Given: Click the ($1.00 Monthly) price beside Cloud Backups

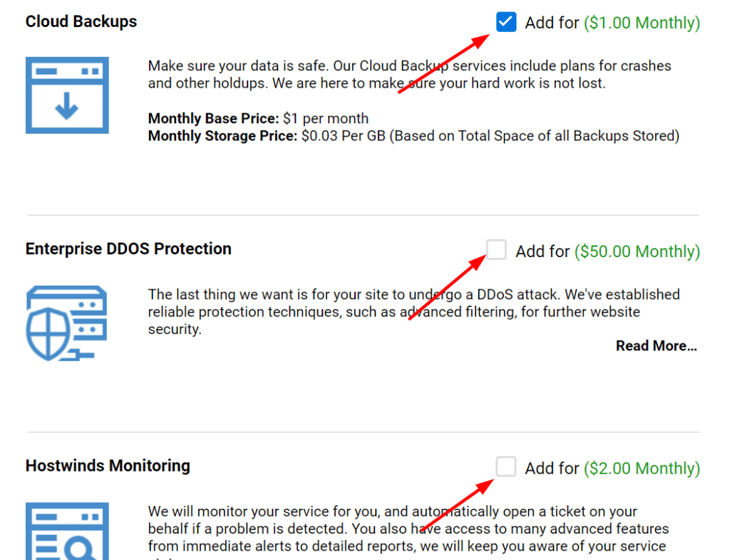Looking at the screenshot, I should coord(641,23).
